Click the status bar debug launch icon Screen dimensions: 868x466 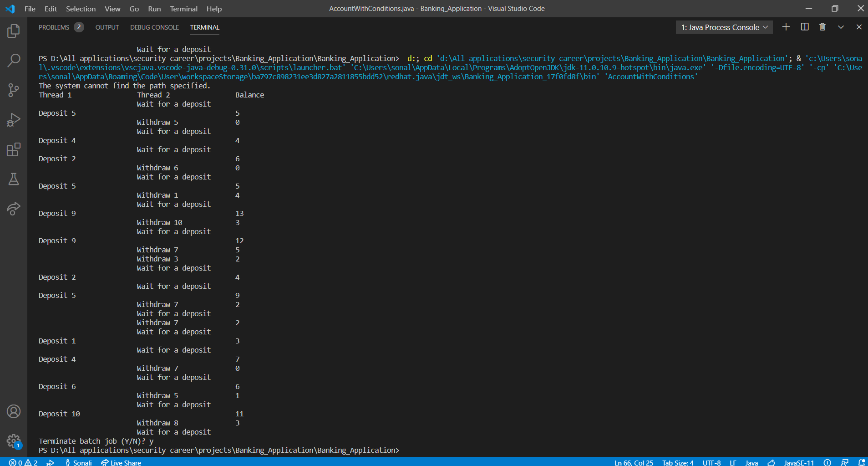pos(51,462)
